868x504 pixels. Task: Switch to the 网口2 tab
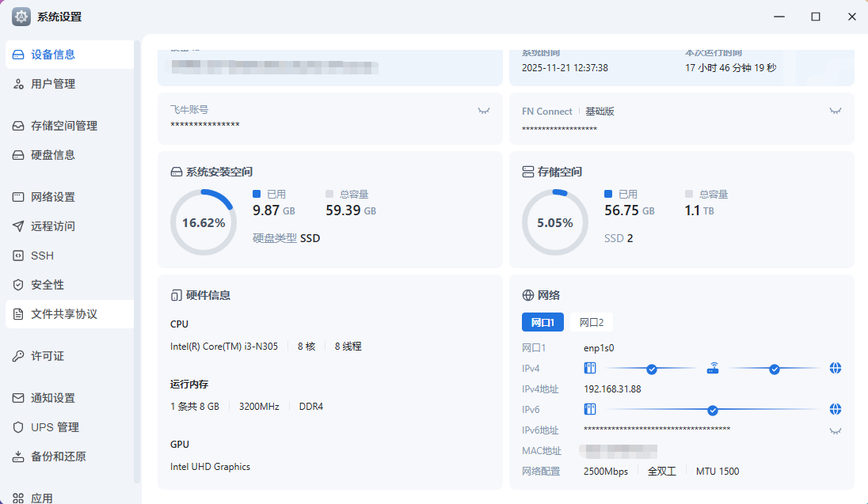[591, 322]
